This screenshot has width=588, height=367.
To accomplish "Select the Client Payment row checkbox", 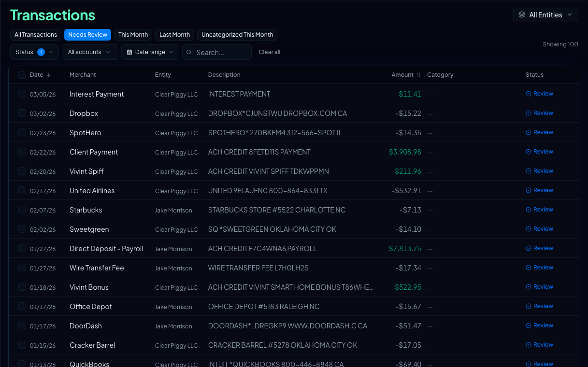I will (22, 152).
